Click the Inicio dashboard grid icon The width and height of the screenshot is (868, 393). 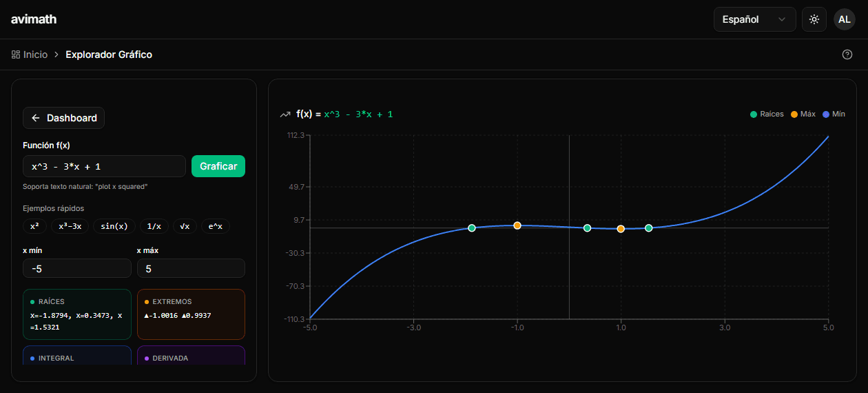pos(16,54)
